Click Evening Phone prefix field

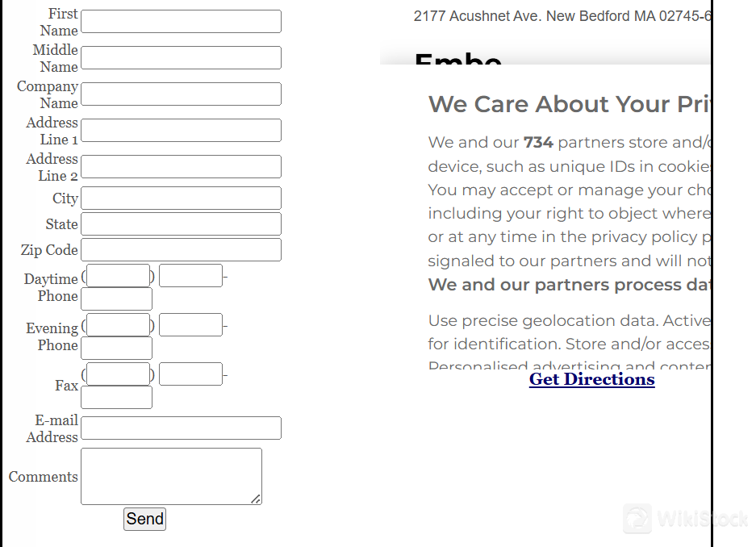pyautogui.click(x=191, y=325)
